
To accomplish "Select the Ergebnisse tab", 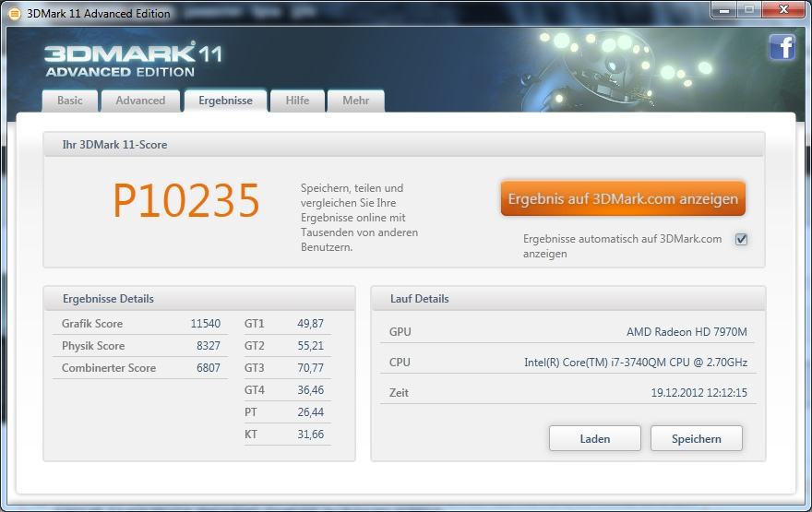I will (226, 101).
